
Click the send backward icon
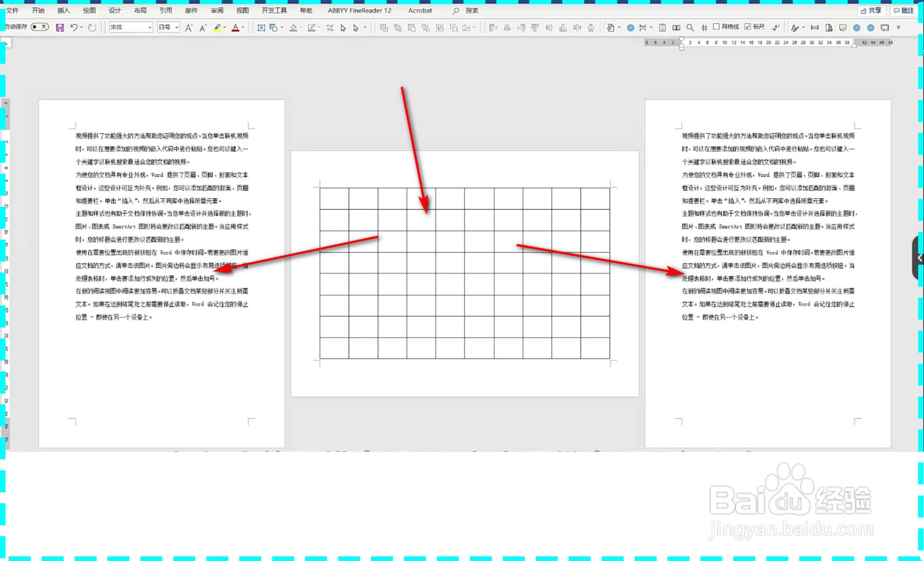tap(412, 27)
